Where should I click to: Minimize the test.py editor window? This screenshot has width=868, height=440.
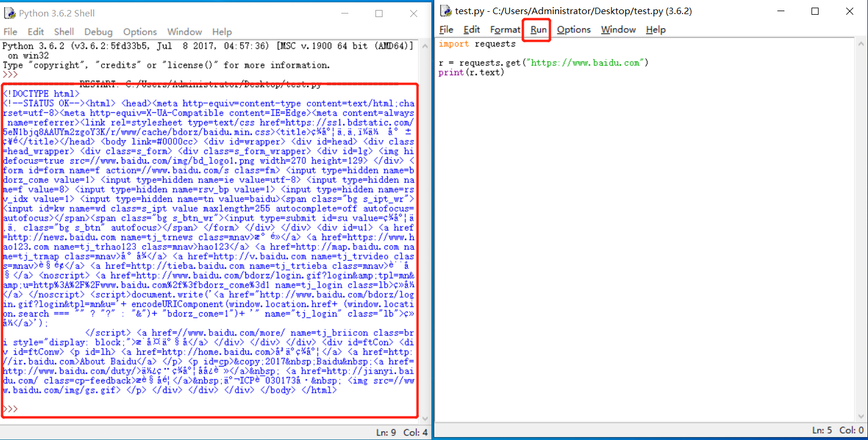pos(781,11)
